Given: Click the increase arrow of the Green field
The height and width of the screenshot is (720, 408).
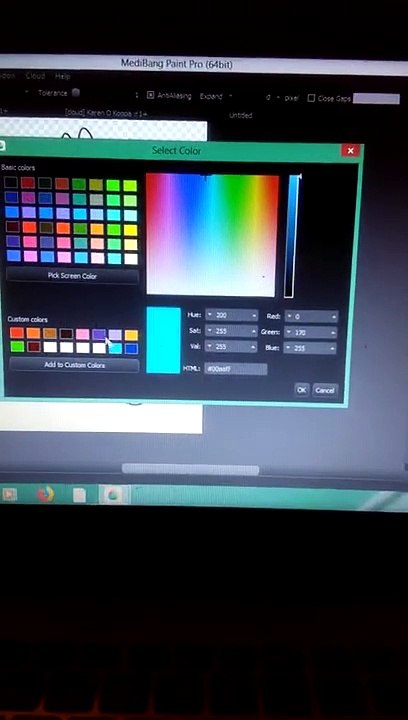Looking at the screenshot, I should 333,333.
